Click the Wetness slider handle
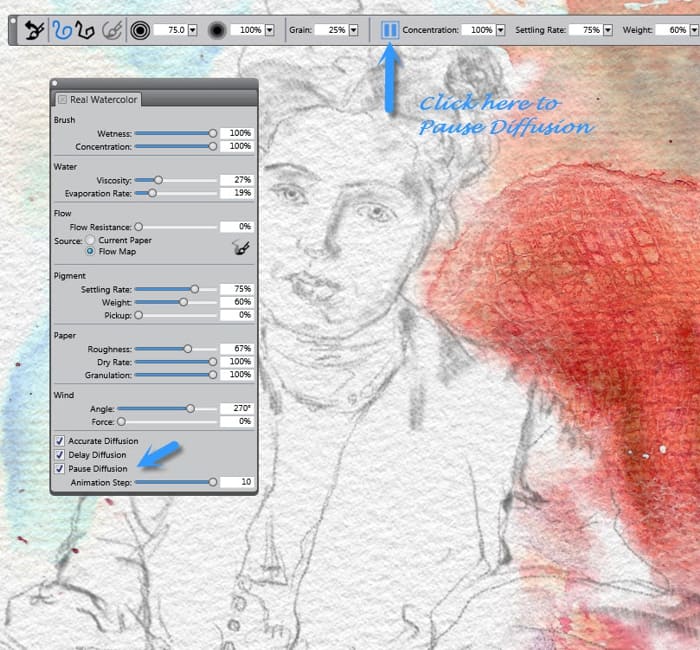 tap(213, 133)
